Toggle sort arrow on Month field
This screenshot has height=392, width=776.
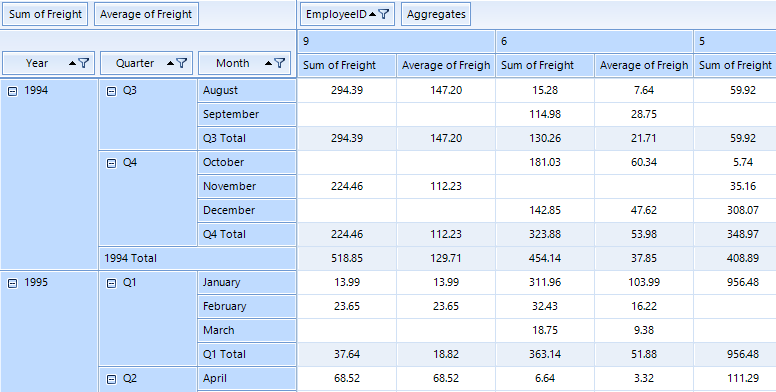269,63
